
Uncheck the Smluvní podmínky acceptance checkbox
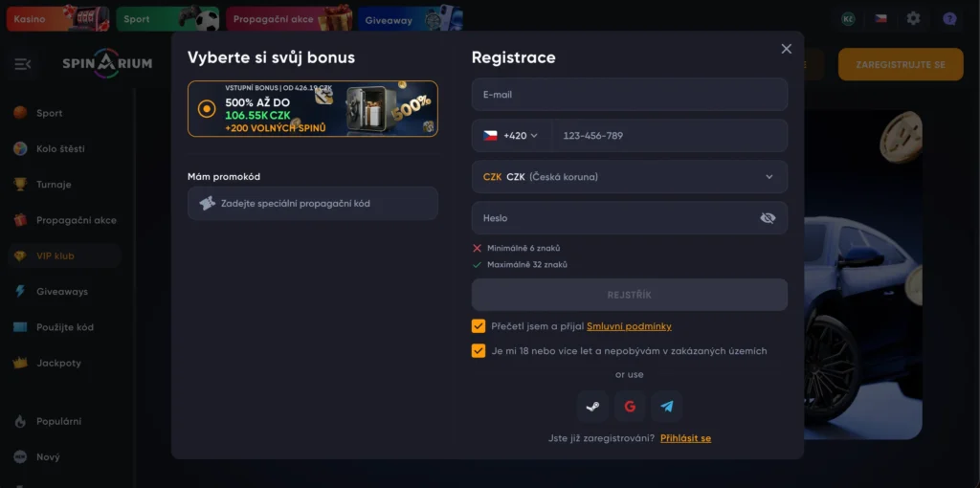(479, 326)
